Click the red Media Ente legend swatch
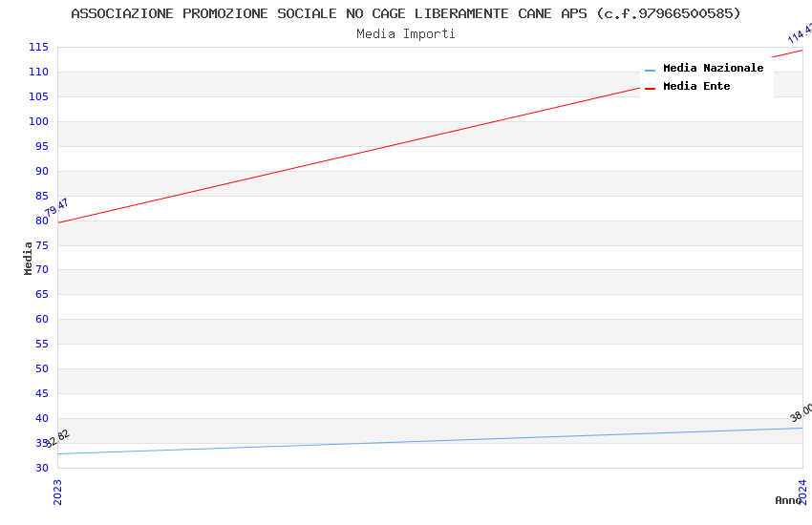This screenshot has width=812, height=525. click(x=650, y=89)
